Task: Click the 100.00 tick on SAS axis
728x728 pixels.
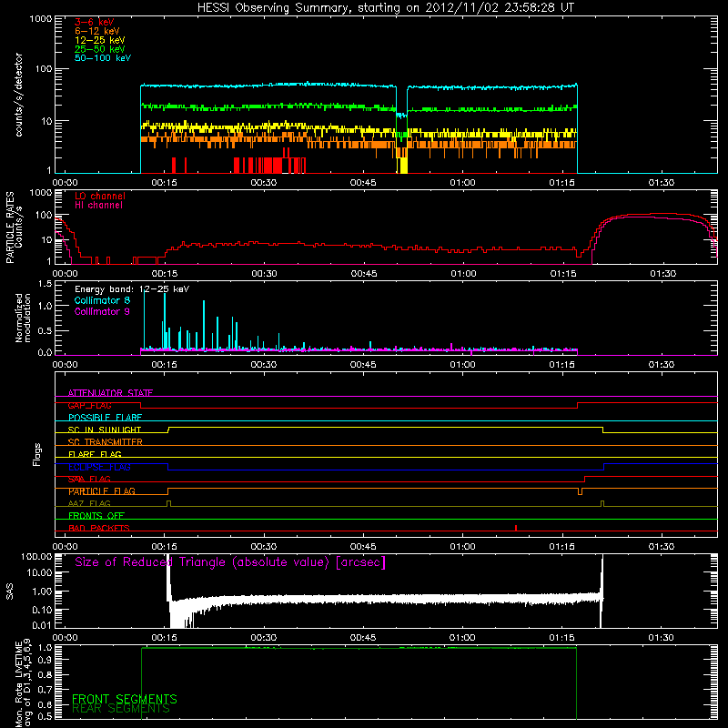Action: (36, 556)
